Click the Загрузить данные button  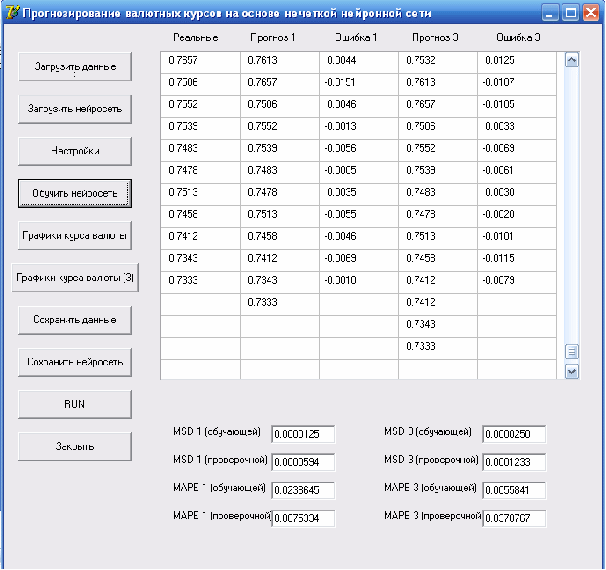(x=75, y=66)
